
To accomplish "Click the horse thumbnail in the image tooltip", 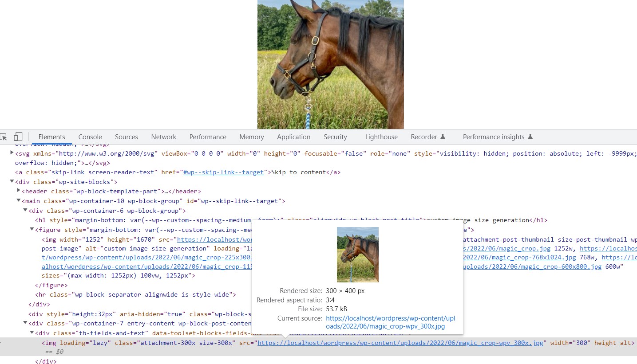I will (x=358, y=254).
